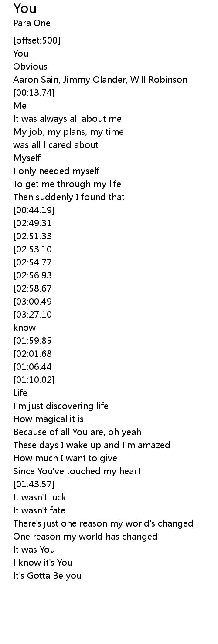Click 'One reason my world has changed'
This screenshot has width=218, height=644.
(x=85, y=537)
